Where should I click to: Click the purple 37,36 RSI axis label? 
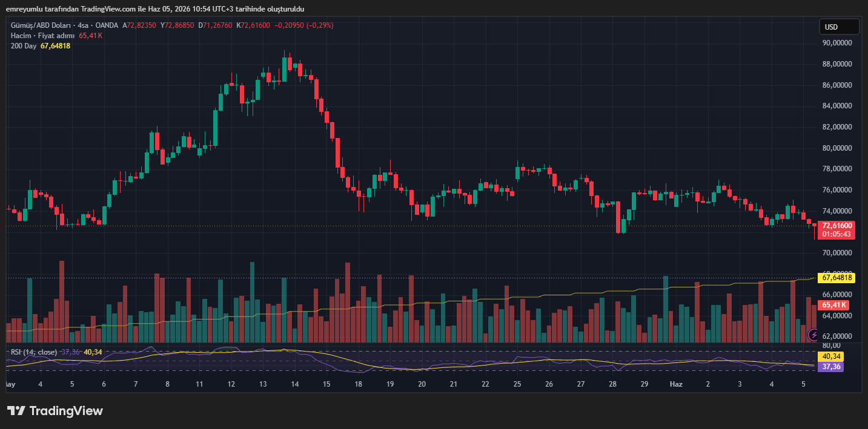(830, 366)
